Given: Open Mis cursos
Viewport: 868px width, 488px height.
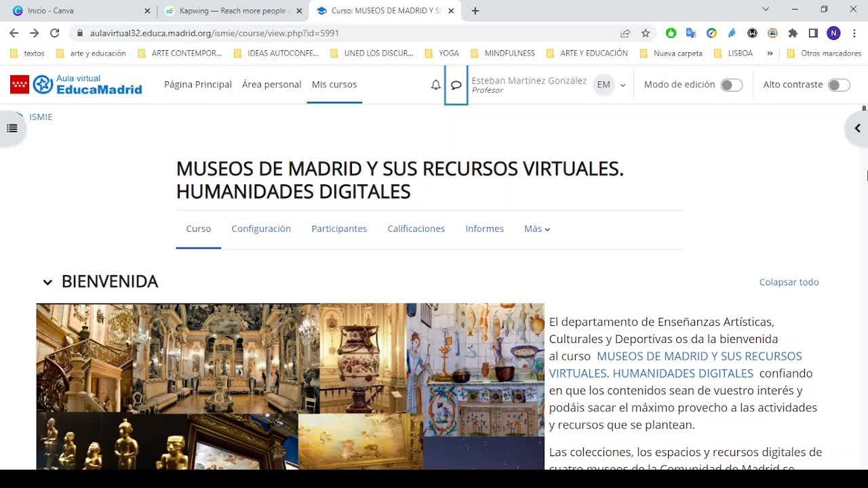Looking at the screenshot, I should (x=334, y=84).
